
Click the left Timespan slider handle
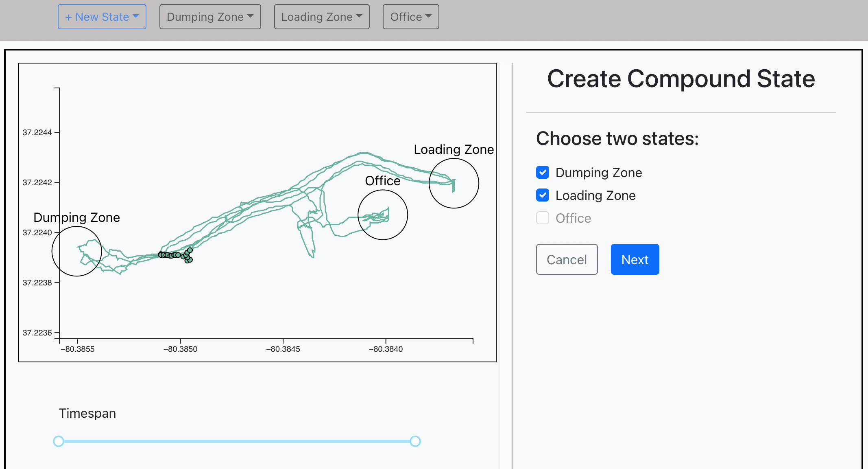pyautogui.click(x=59, y=441)
